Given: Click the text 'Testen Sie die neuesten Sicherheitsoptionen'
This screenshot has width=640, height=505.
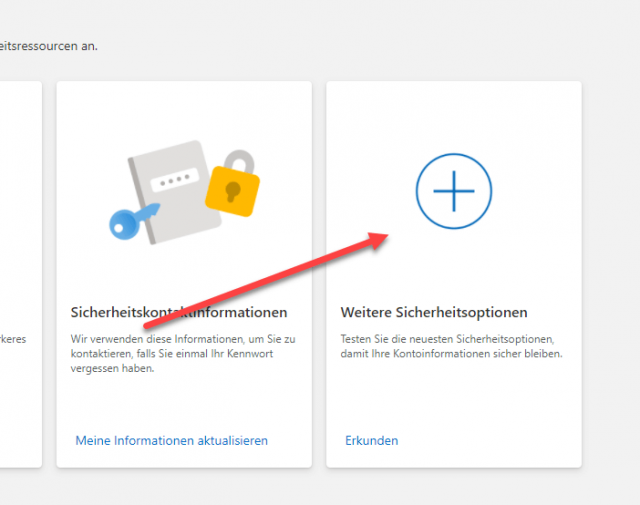Looking at the screenshot, I should coord(447,339).
